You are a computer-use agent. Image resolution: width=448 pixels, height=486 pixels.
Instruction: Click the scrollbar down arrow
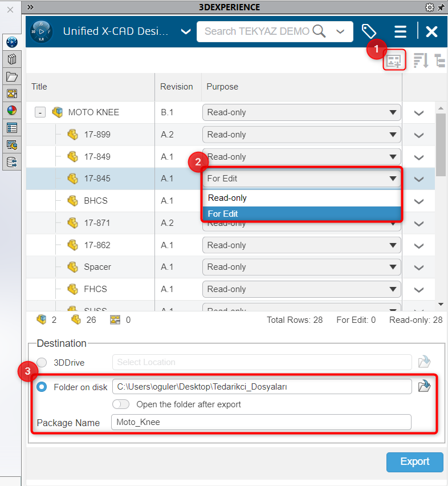tap(441, 305)
